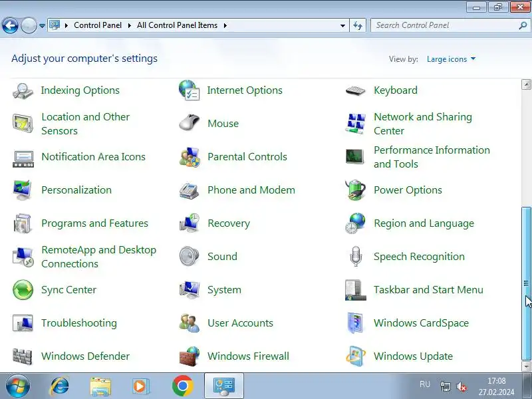The width and height of the screenshot is (532, 399).
Task: Click the search magnifier icon
Action: (523, 25)
